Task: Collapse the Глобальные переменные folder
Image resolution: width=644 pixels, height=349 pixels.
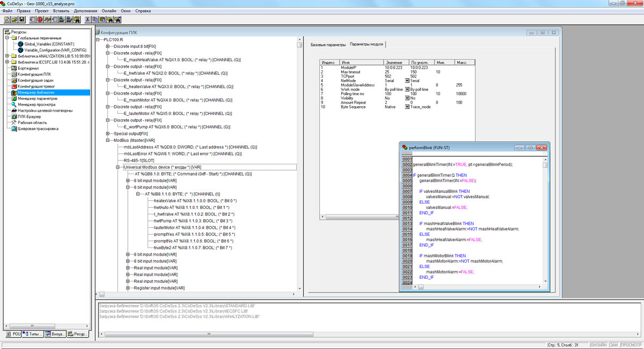Action: point(7,38)
